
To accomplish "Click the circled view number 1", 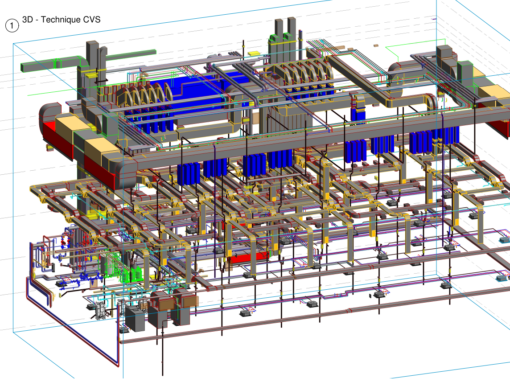I will pyautogui.click(x=12, y=25).
